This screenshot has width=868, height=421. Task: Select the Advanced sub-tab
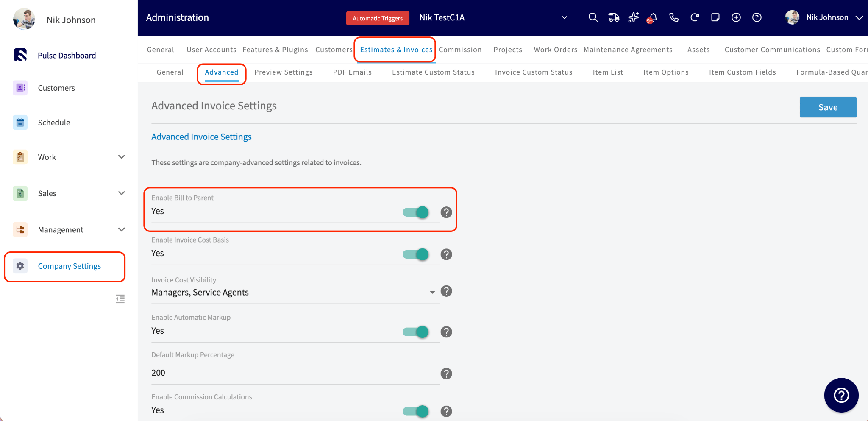coord(222,72)
